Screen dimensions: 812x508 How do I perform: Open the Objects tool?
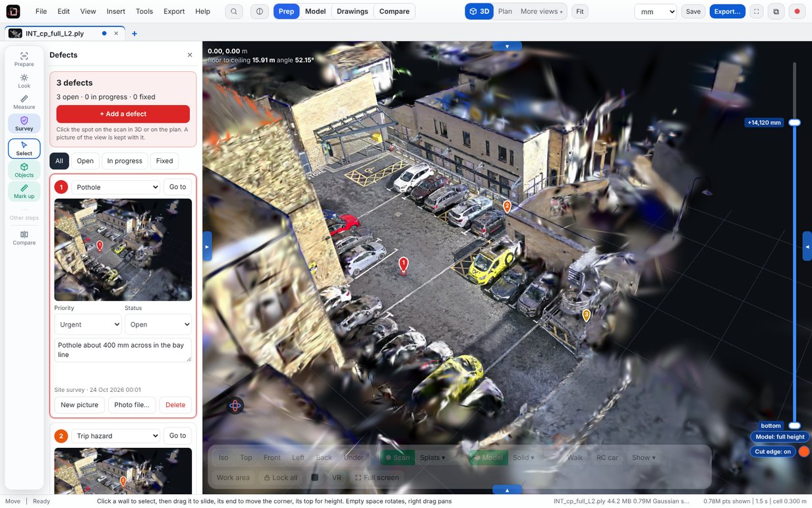pyautogui.click(x=24, y=170)
